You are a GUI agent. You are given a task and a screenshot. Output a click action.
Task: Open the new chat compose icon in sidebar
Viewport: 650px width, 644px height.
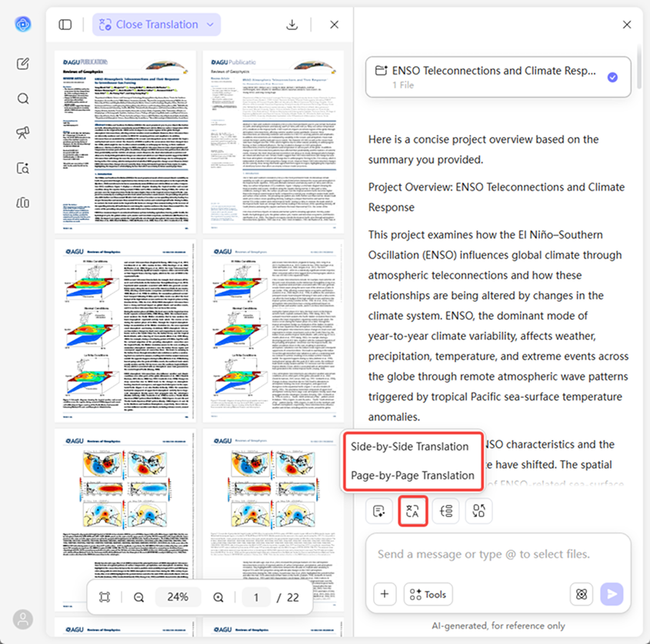[22, 65]
